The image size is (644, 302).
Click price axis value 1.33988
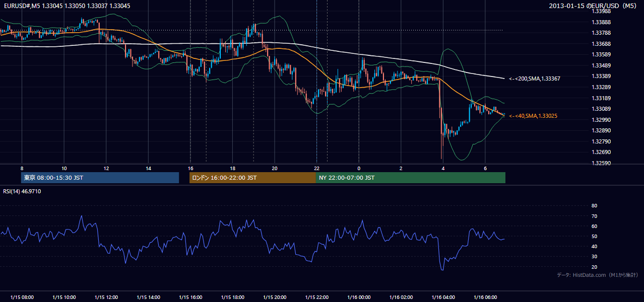coord(601,11)
